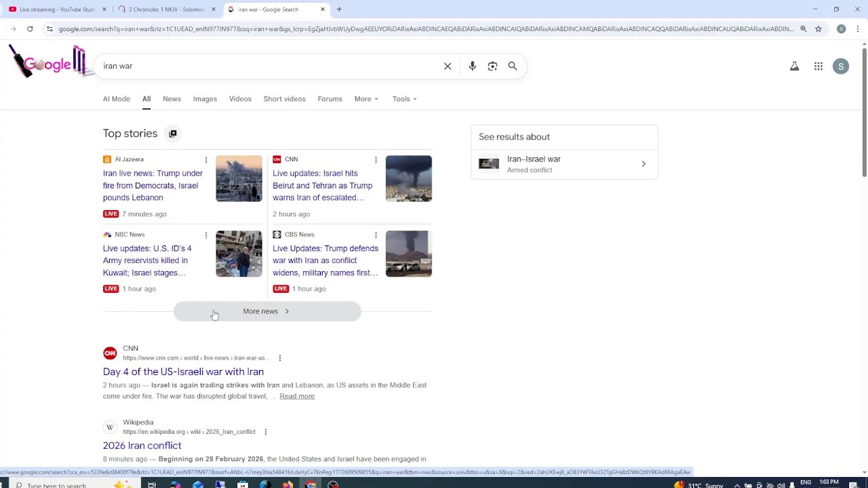Open the zoom indicator in the address bar
868x488 pixels.
[x=803, y=29]
